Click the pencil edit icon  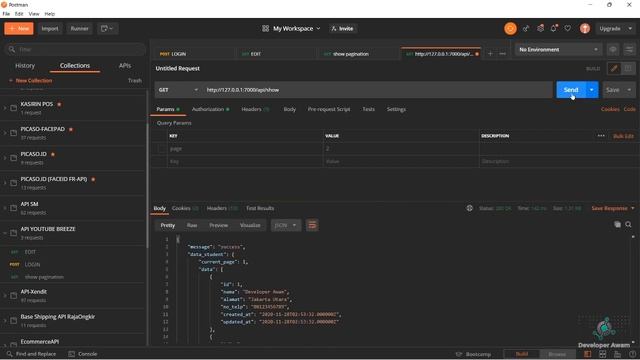click(x=614, y=69)
